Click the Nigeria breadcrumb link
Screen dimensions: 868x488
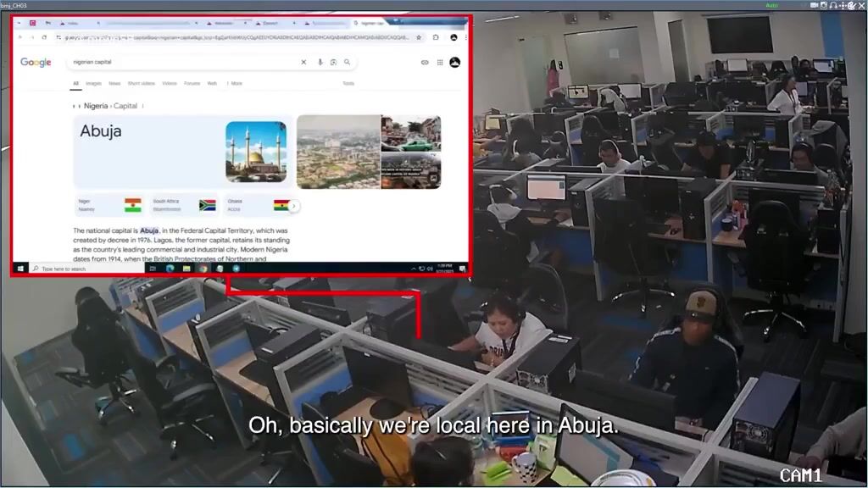pyautogui.click(x=96, y=106)
